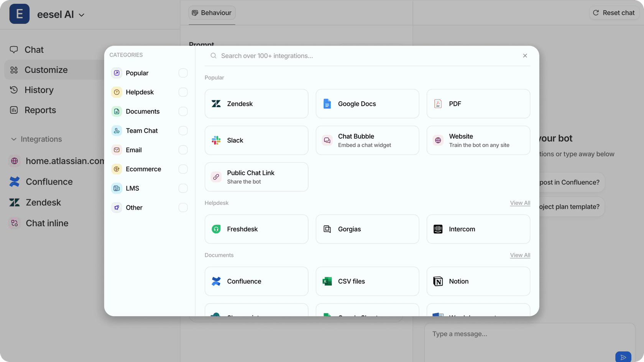This screenshot has height=362, width=644.
Task: Enable the Helpdesk category filter
Action: 183,92
